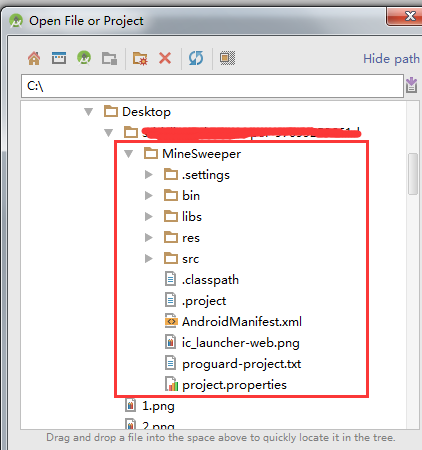Refresh the file tree
This screenshot has width=422, height=450.
(196, 58)
